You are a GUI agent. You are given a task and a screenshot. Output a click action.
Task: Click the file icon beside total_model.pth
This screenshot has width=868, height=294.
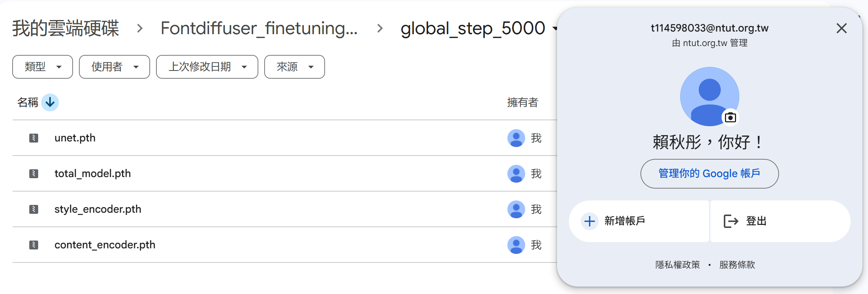[34, 174]
